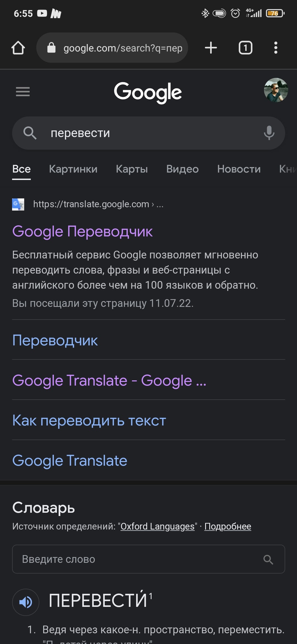Open the Google Переводчик result link
Image resolution: width=297 pixels, height=644 pixels.
click(82, 231)
